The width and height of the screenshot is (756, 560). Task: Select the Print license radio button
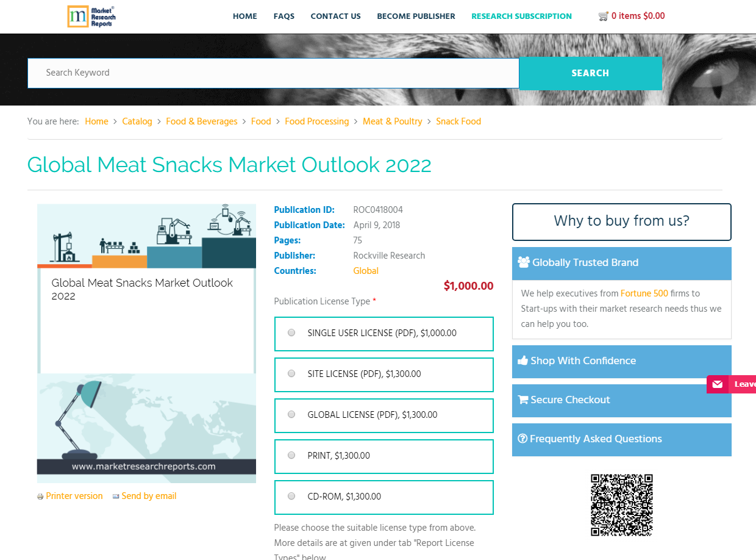click(291, 456)
